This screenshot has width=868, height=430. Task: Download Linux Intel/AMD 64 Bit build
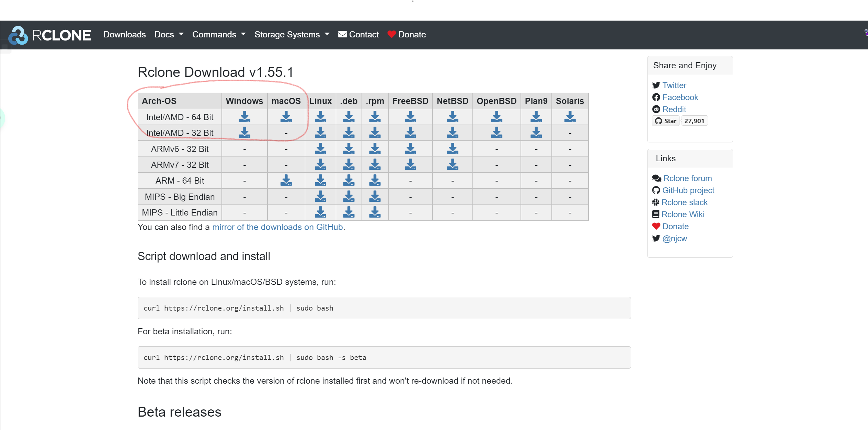320,117
